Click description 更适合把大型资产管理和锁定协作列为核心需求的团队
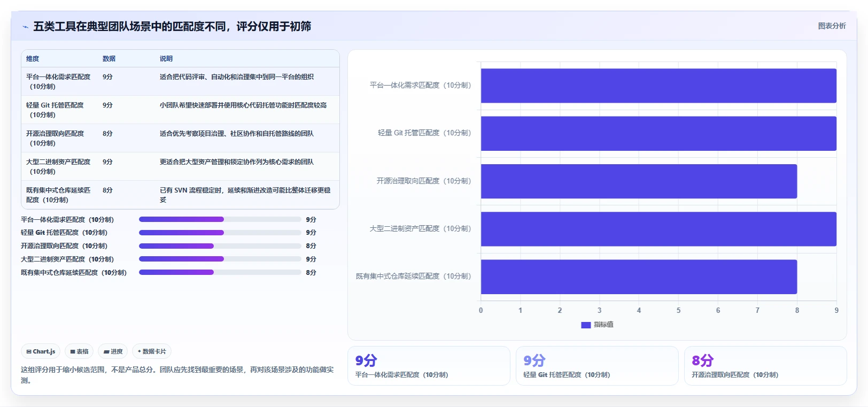Image resolution: width=868 pixels, height=407 pixels. point(236,162)
